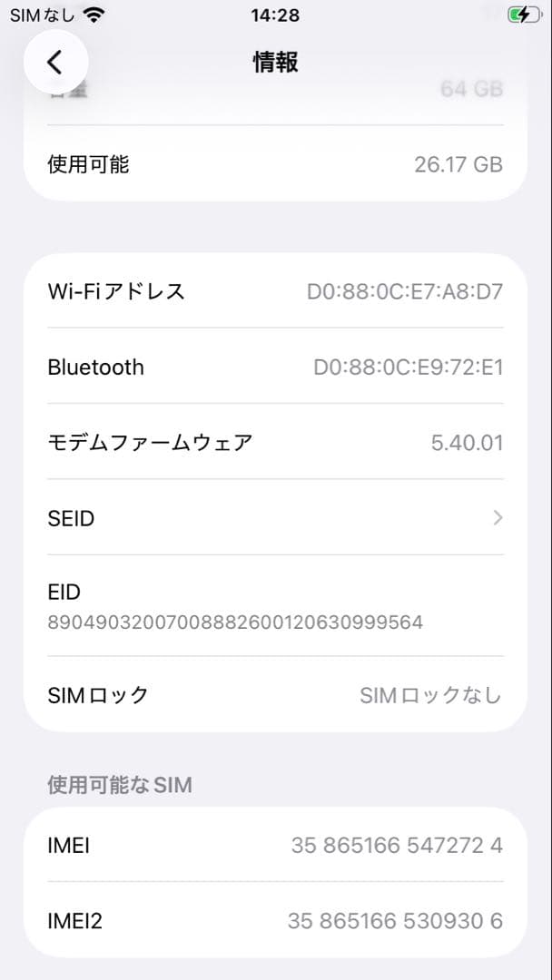Select the Bluetooth address value
Image resolution: width=552 pixels, height=980 pixels.
pyautogui.click(x=410, y=367)
